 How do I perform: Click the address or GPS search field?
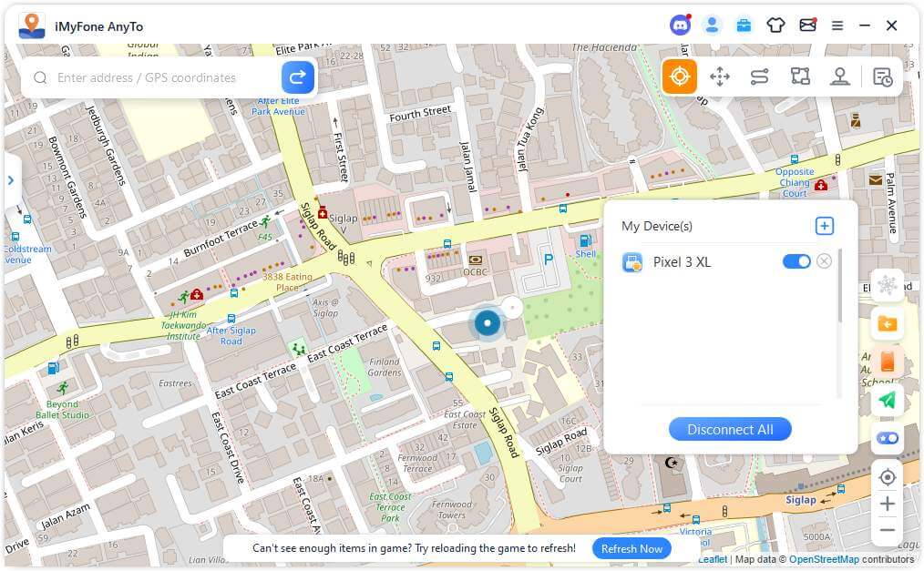pos(164,77)
